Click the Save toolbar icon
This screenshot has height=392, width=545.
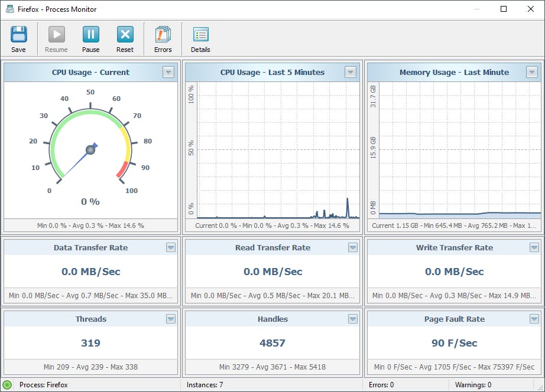pos(18,35)
